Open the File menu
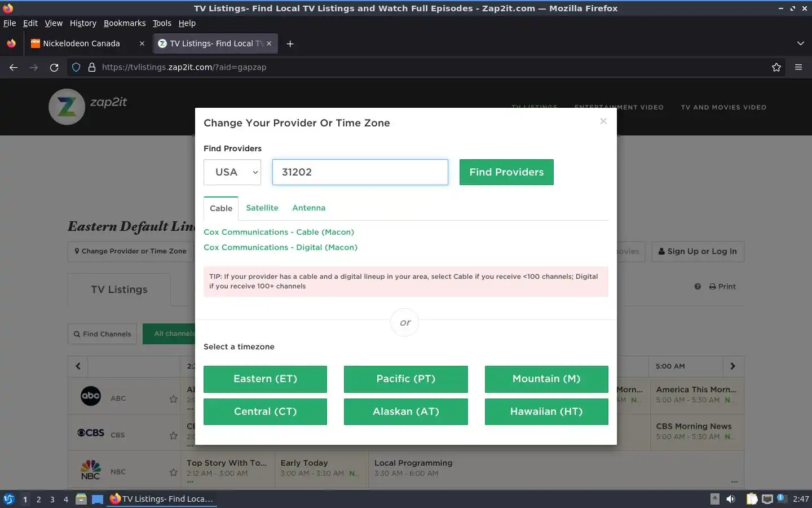The image size is (812, 508). tap(10, 23)
